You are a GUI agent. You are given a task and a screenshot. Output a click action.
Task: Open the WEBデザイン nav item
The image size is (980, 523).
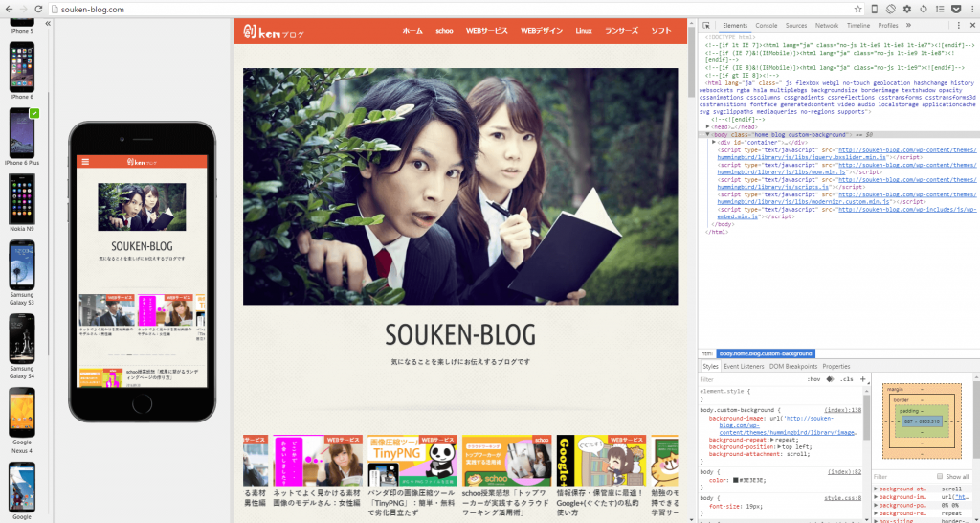pyautogui.click(x=542, y=31)
